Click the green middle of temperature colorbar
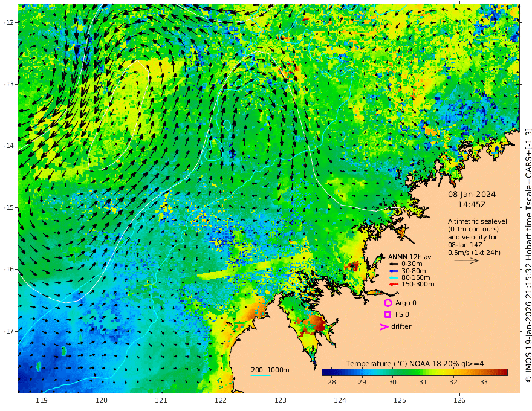532x411 pixels. click(x=415, y=372)
